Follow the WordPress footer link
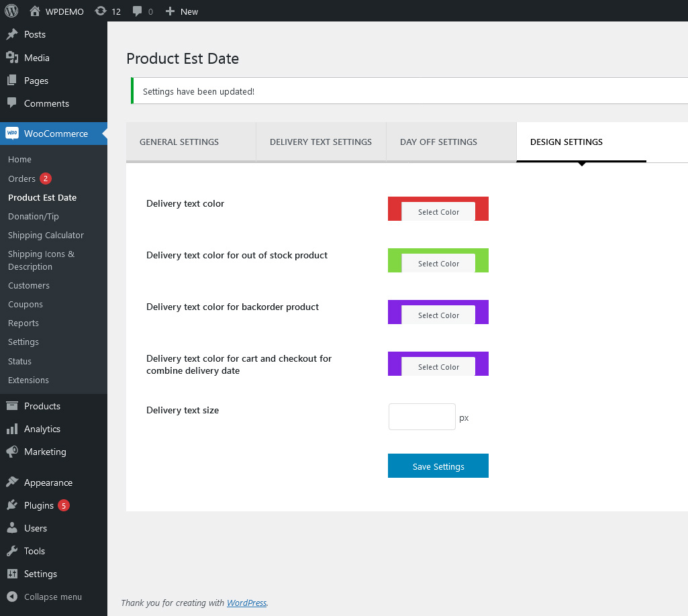688x616 pixels. (x=246, y=603)
